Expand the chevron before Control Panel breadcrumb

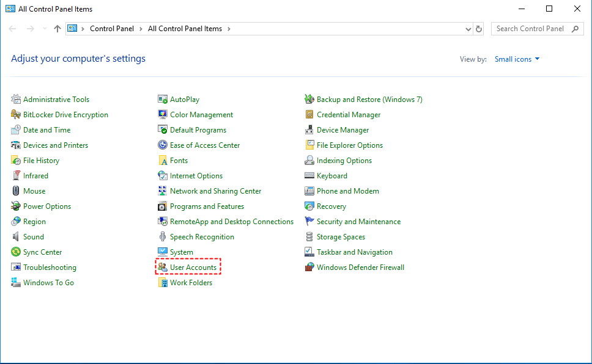tap(83, 29)
